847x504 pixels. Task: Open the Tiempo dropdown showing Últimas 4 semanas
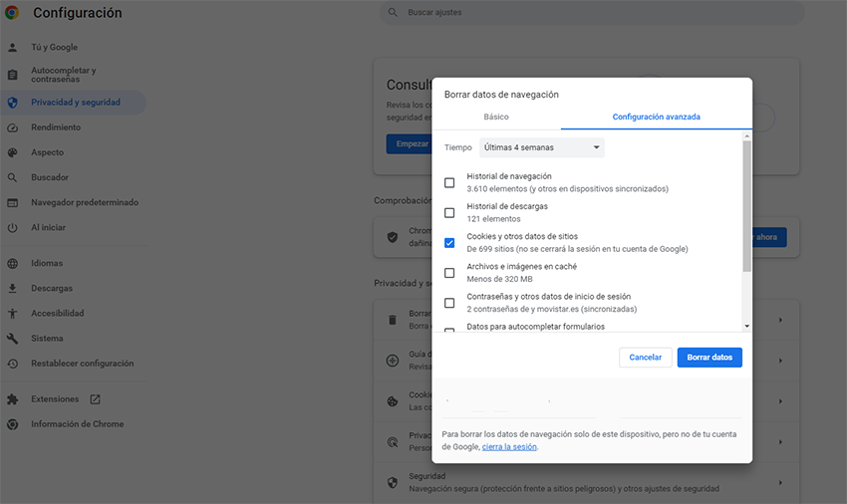click(x=542, y=147)
